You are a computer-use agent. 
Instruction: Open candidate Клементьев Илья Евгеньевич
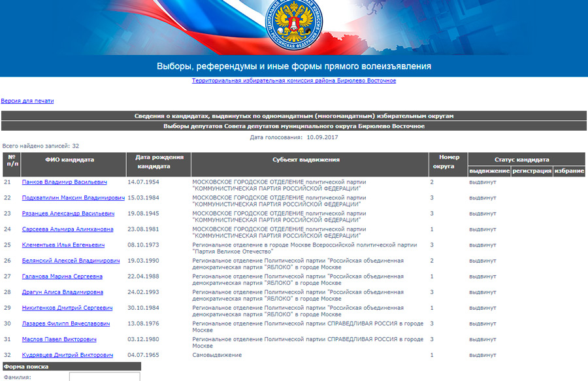(63, 245)
